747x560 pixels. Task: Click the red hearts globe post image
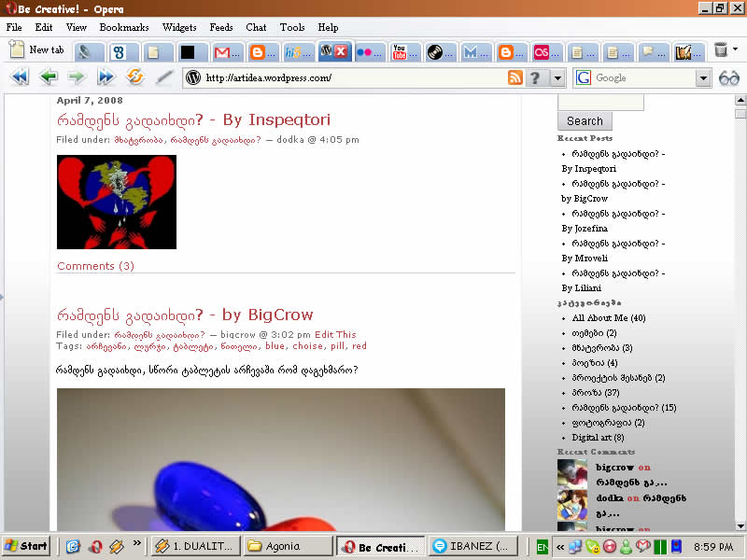click(x=117, y=202)
